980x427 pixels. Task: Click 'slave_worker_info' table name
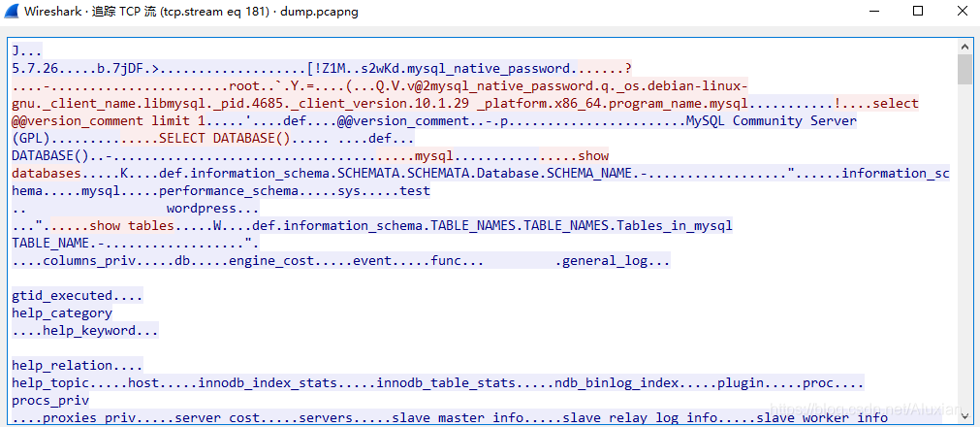click(x=822, y=418)
